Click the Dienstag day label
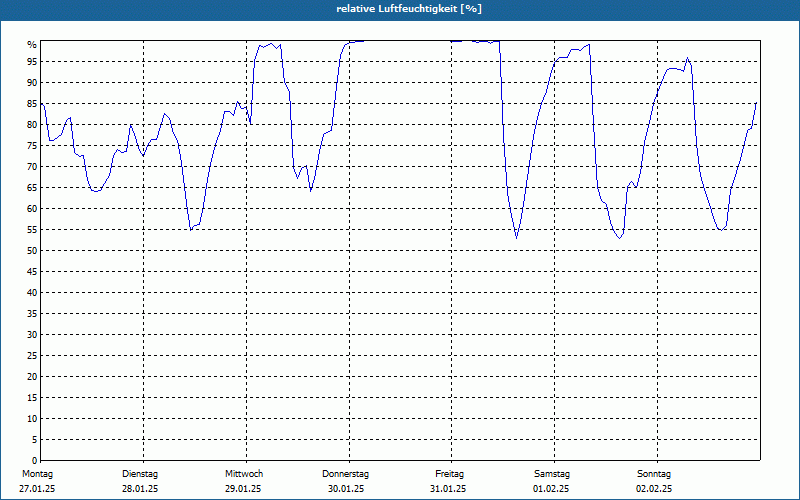The height and width of the screenshot is (500, 800). click(140, 474)
